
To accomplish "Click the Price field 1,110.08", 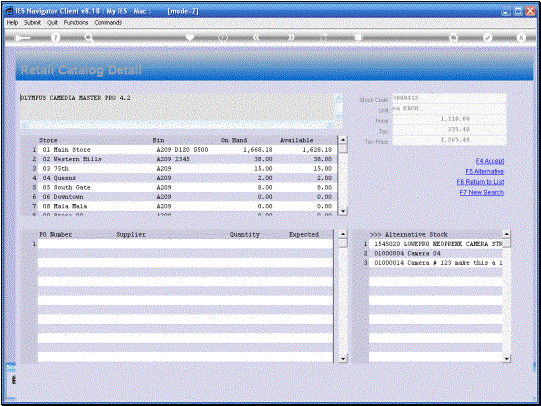I will [449, 119].
